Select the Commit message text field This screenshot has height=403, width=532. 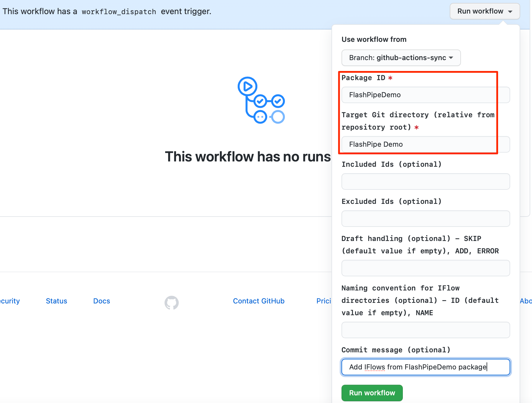[426, 367]
